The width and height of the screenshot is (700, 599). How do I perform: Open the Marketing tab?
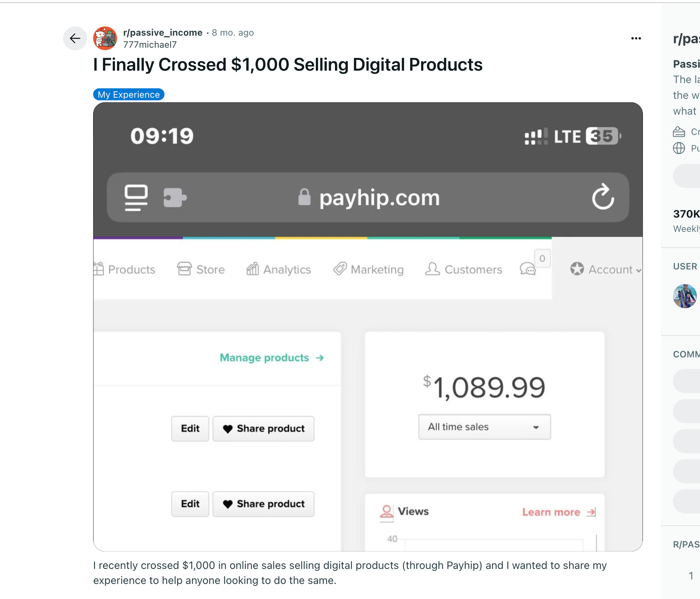click(x=368, y=269)
